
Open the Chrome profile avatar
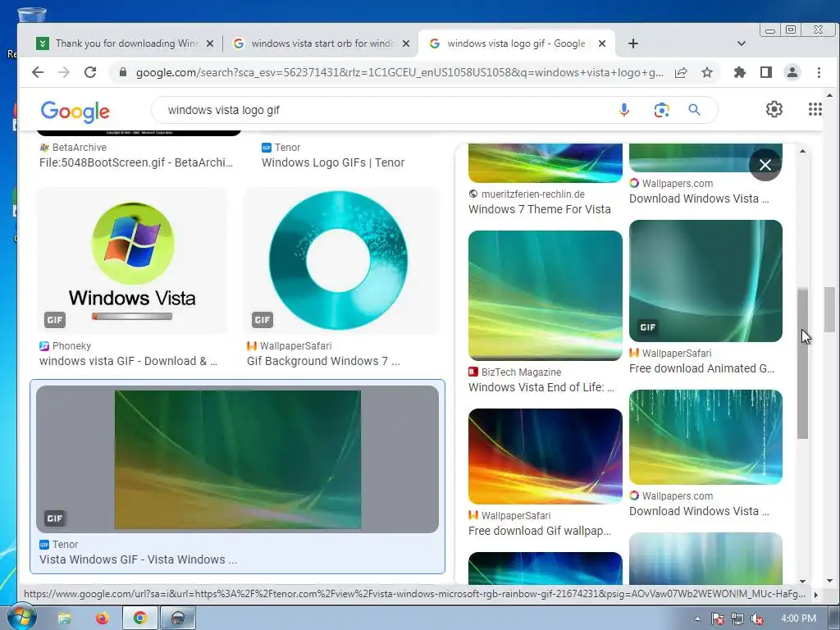coord(792,72)
